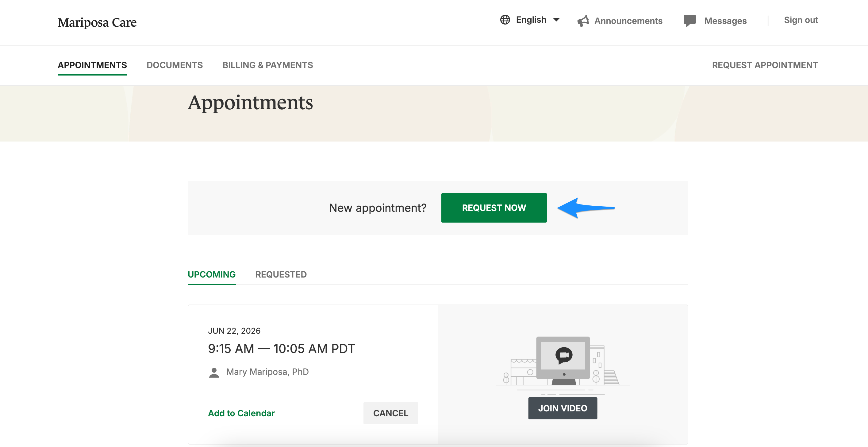This screenshot has height=447, width=868.
Task: Click the date JUN 22, 2026
Action: [234, 331]
